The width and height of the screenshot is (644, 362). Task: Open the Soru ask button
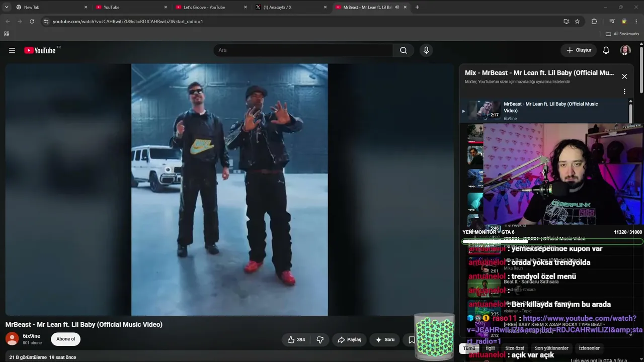[x=385, y=340]
